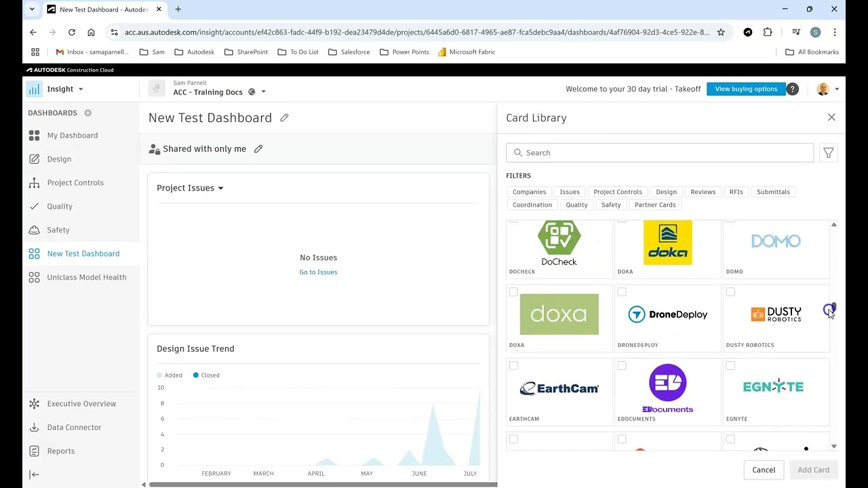
Task: Click the Project Controls hierarchy icon
Action: (x=34, y=182)
